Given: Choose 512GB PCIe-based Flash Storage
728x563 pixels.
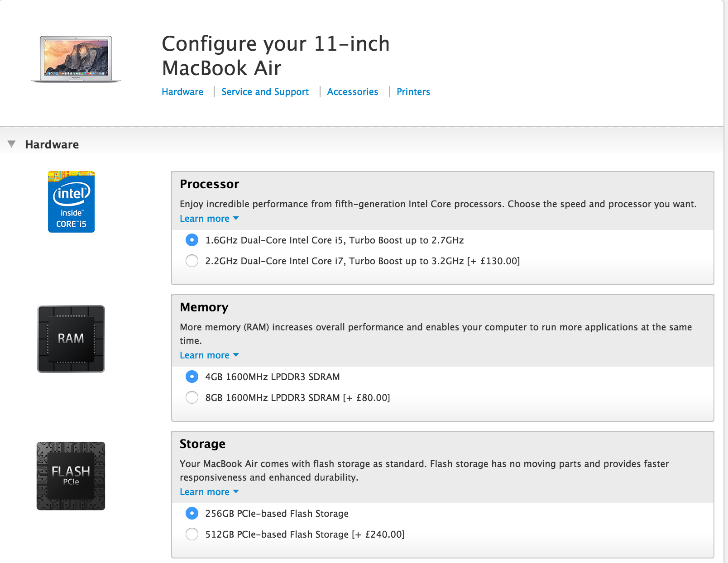Looking at the screenshot, I should click(192, 534).
